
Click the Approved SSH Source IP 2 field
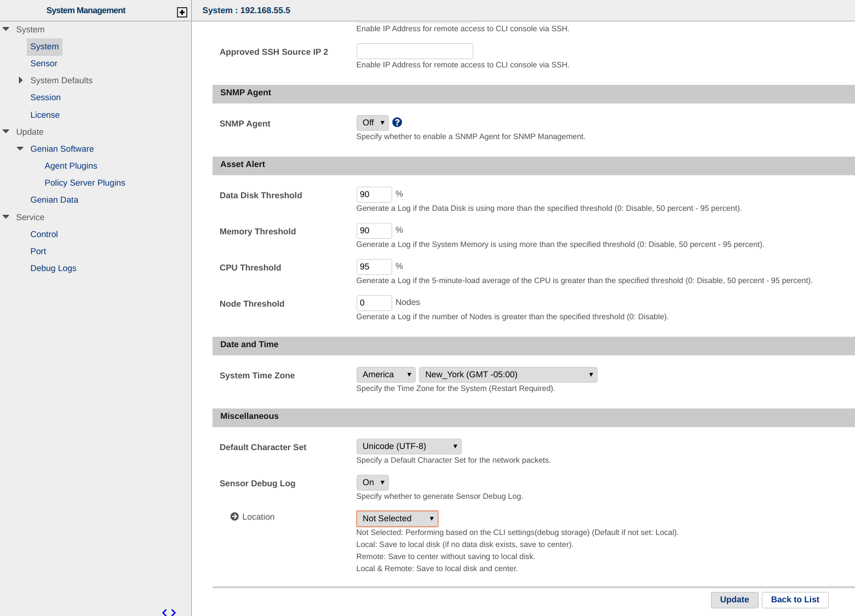pyautogui.click(x=415, y=51)
